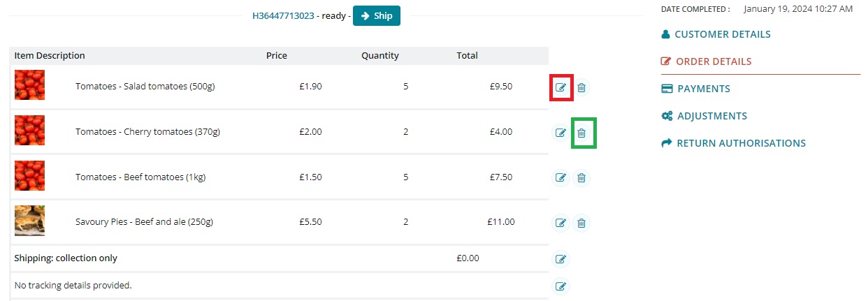Open the Adjustments section
Screen dimensions: 868x301
(x=711, y=116)
